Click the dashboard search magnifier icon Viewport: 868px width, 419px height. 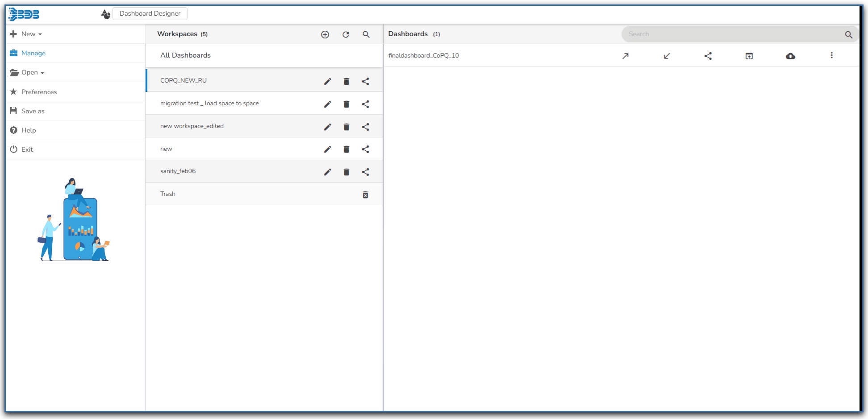pos(848,34)
